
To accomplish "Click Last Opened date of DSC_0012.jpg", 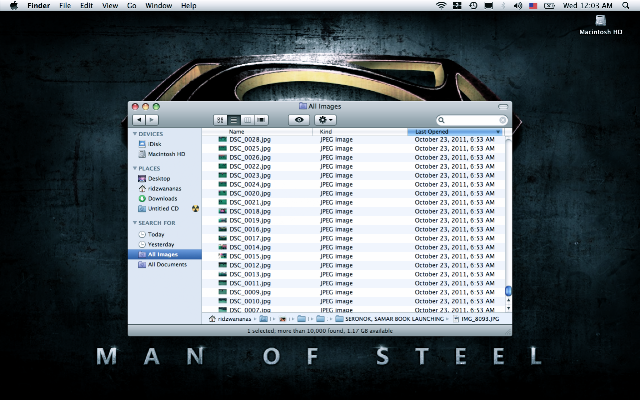I will pos(454,265).
